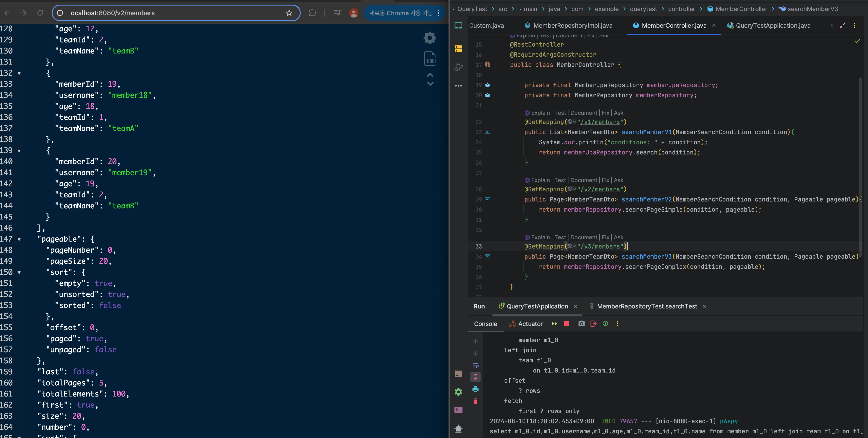Toggle scroll to end of console
Screen dimensions: 868x438
[x=476, y=377]
